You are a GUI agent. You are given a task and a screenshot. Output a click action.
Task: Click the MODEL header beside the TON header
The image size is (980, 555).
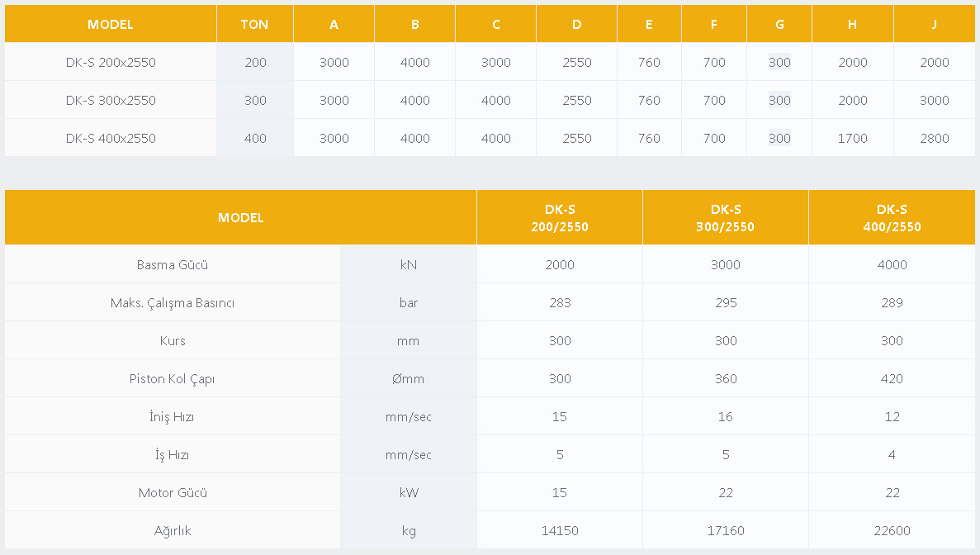click(x=111, y=25)
